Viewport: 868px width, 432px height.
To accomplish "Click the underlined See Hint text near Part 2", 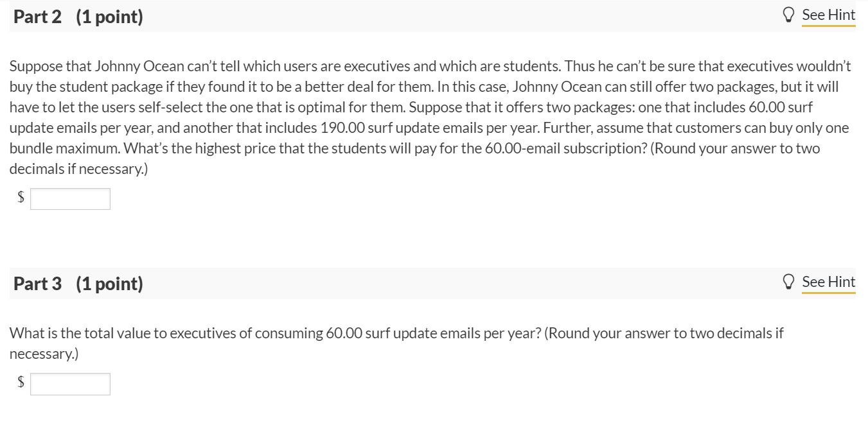I will (828, 14).
